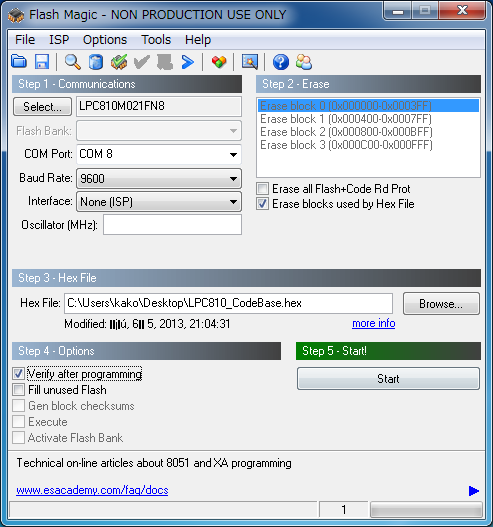Click the greyed-out chip toolbar icon

(x=165, y=62)
